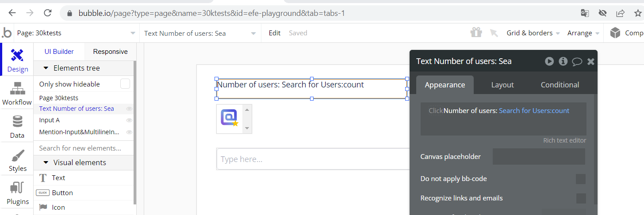644x215 pixels.
Task: Switch to the Conditional tab
Action: (560, 85)
